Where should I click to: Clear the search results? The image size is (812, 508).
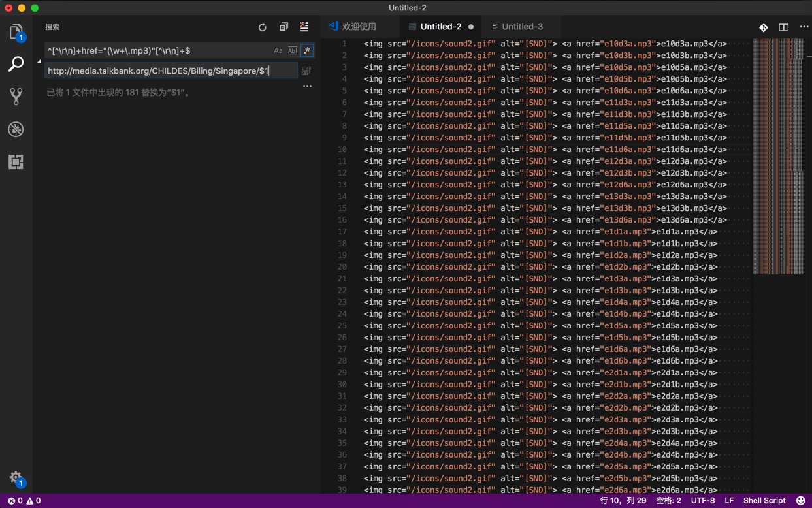click(304, 27)
